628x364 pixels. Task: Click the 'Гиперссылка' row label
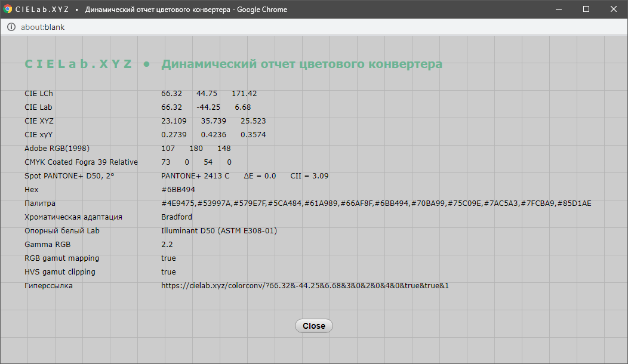(48, 285)
